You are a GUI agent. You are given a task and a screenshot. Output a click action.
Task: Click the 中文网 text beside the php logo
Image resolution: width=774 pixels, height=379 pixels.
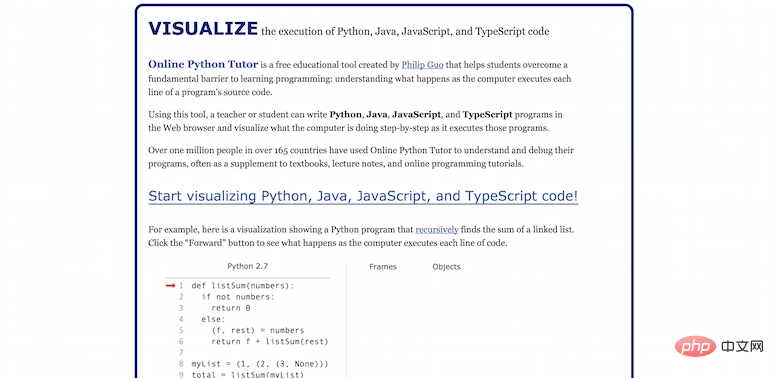pyautogui.click(x=742, y=346)
